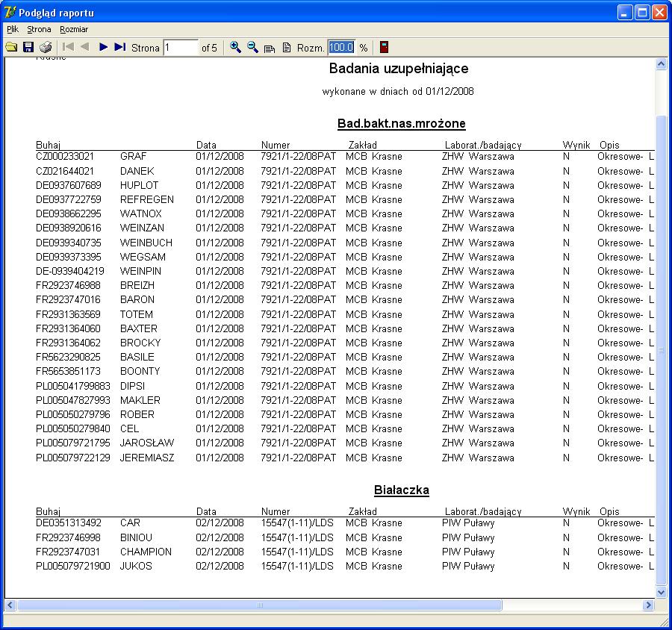This screenshot has width=672, height=630.
Task: Click the Zakład header in Białaczka table
Action: pyautogui.click(x=363, y=511)
